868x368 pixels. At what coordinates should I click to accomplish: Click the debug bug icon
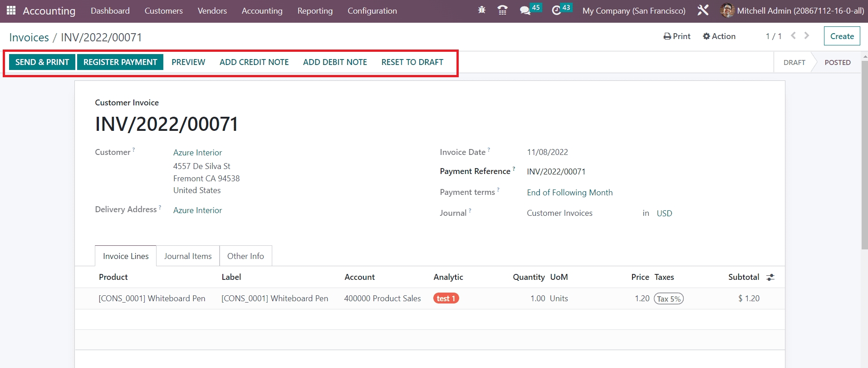(481, 10)
